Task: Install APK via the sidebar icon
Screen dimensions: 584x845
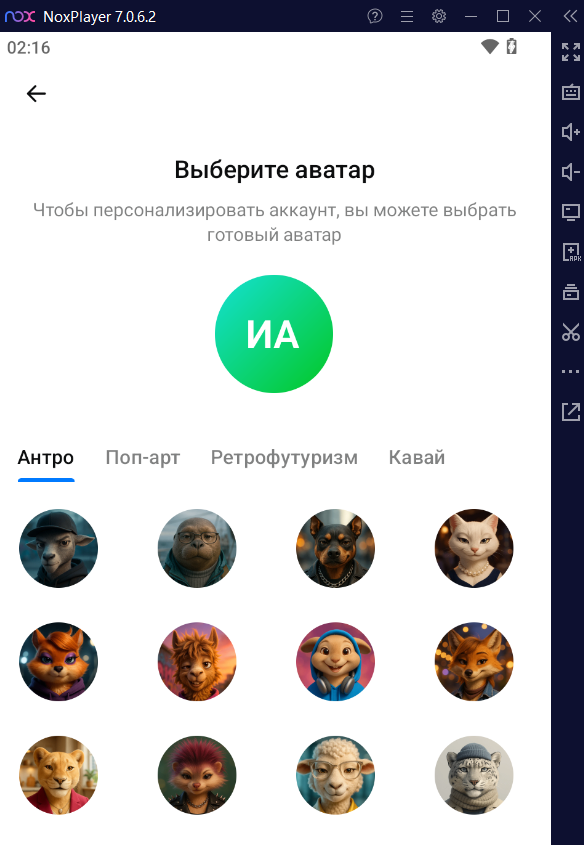Action: 571,252
